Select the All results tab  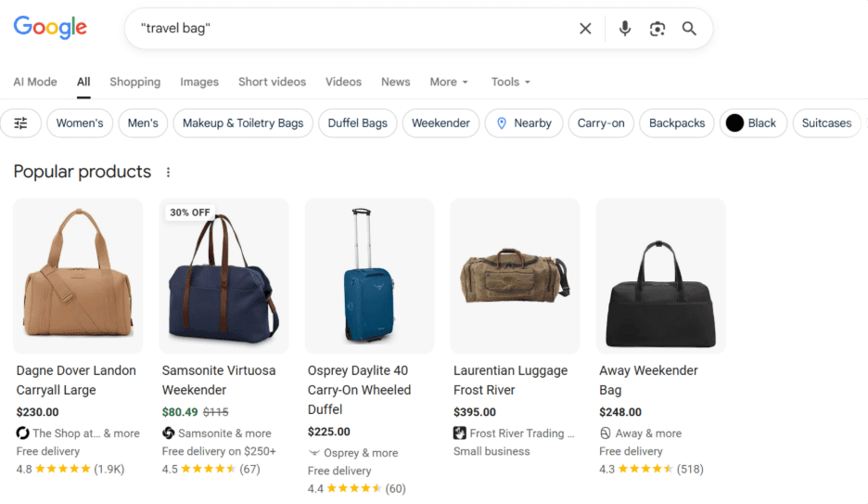(83, 82)
